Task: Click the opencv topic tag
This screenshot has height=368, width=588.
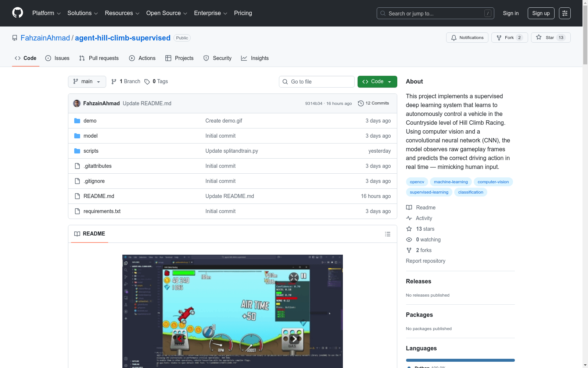Action: tap(417, 182)
